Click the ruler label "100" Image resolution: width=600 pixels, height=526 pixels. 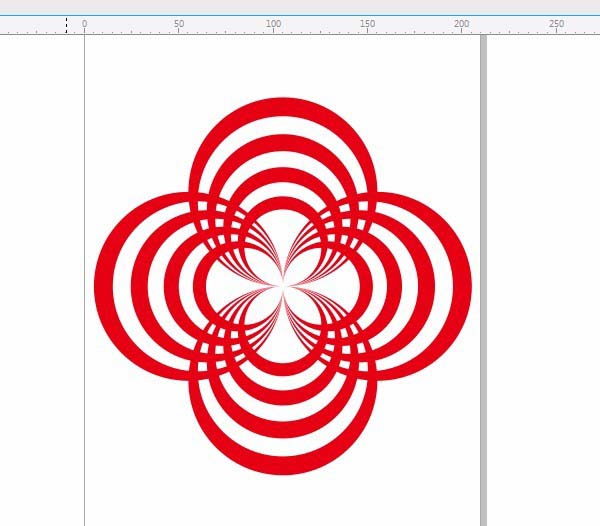[x=273, y=24]
